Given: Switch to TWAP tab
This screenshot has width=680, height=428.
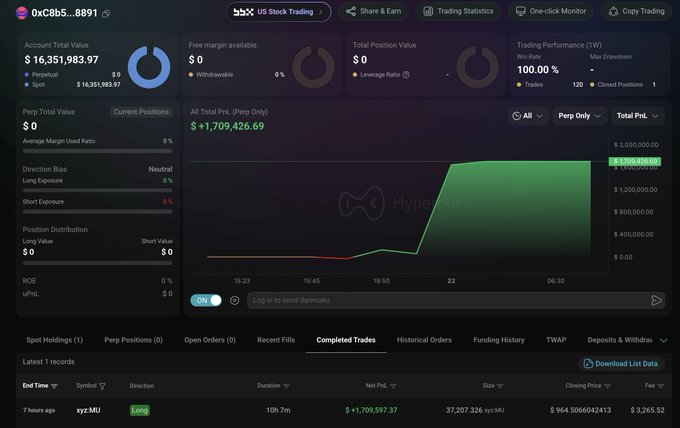Looking at the screenshot, I should 556,340.
